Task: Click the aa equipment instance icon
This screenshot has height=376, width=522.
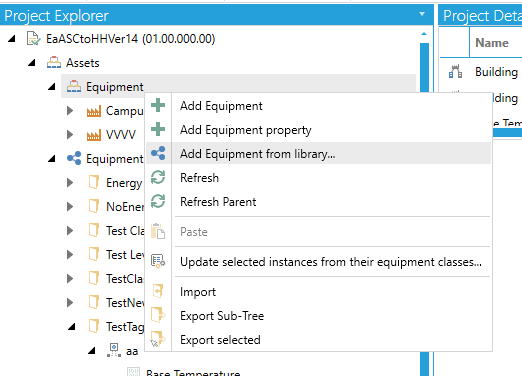Action: coord(114,350)
